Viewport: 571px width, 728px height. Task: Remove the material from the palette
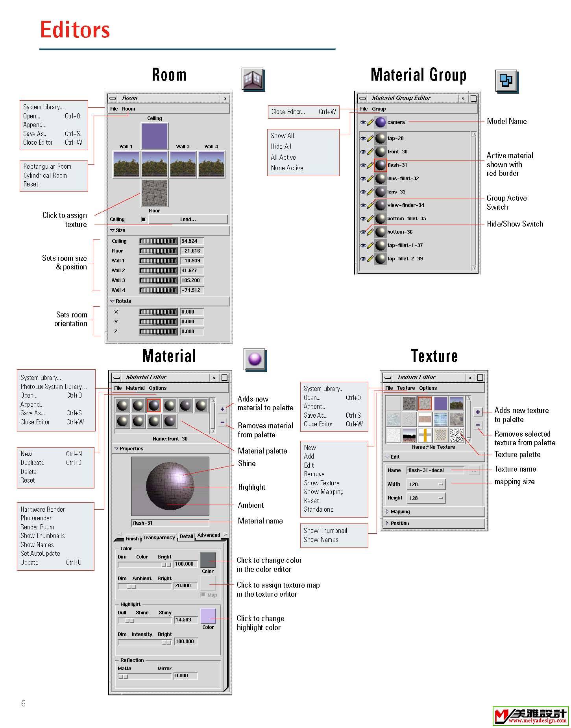[222, 422]
